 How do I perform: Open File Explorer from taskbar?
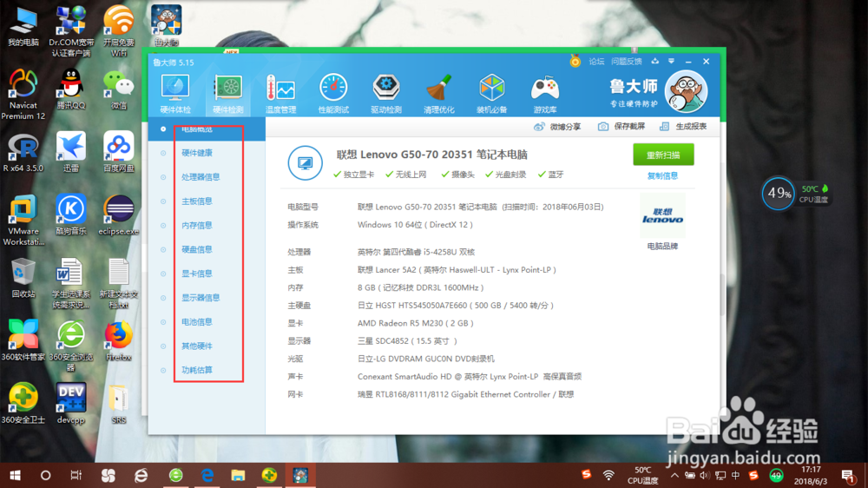(238, 475)
